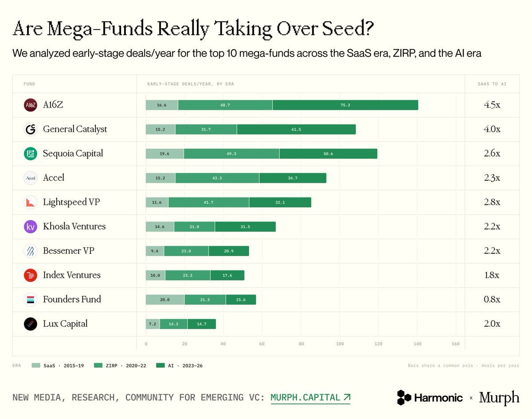The height and width of the screenshot is (419, 532).
Task: Select the Founders Fund logo icon
Action: (31, 299)
